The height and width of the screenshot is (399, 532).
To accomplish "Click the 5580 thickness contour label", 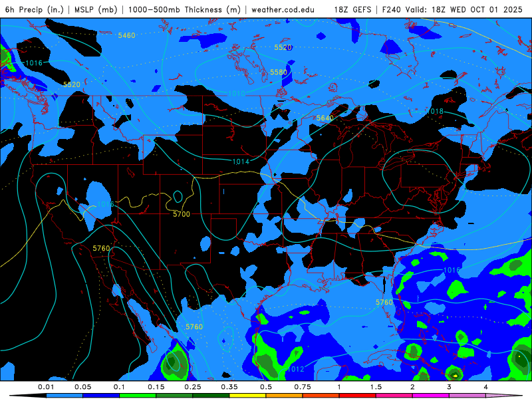I will (x=279, y=72).
